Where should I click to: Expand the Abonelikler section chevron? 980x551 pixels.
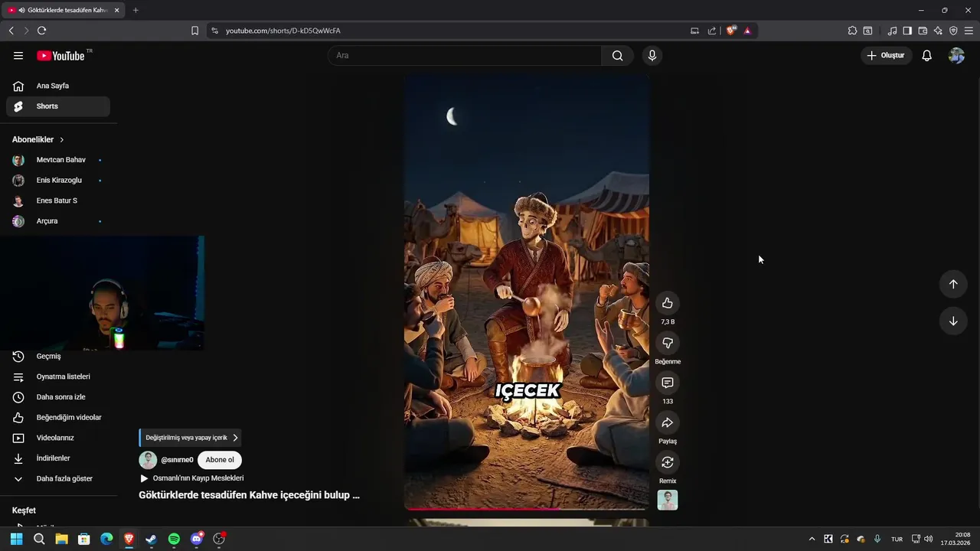point(62,139)
